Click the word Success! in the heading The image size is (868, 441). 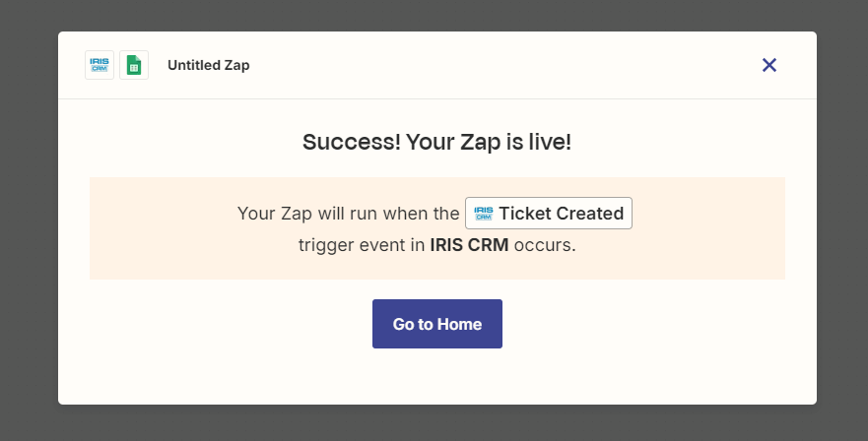(x=352, y=142)
